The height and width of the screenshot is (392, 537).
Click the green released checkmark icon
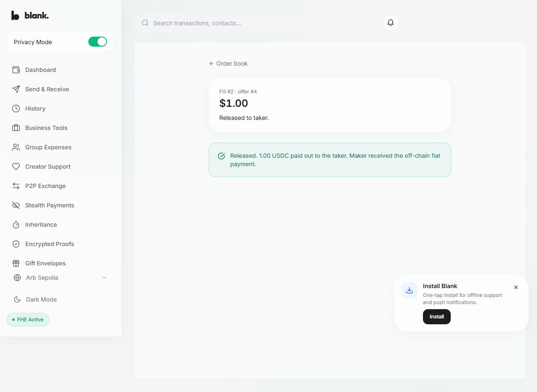coord(221,156)
